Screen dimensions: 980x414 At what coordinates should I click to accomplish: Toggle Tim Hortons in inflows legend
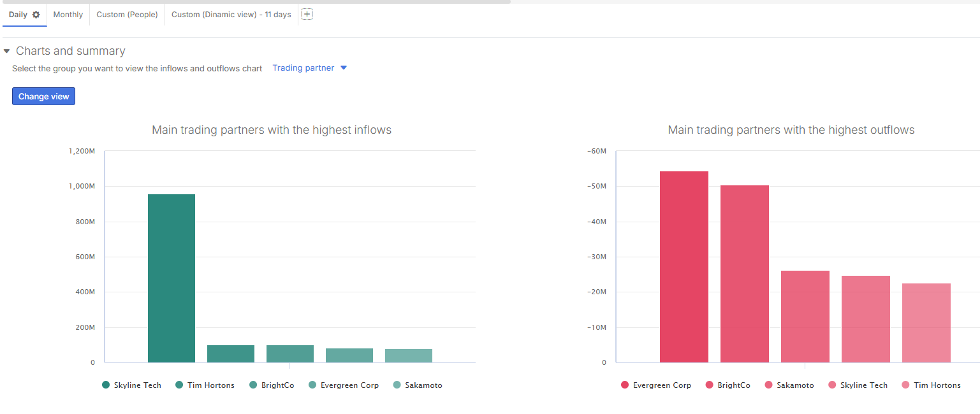tap(210, 385)
